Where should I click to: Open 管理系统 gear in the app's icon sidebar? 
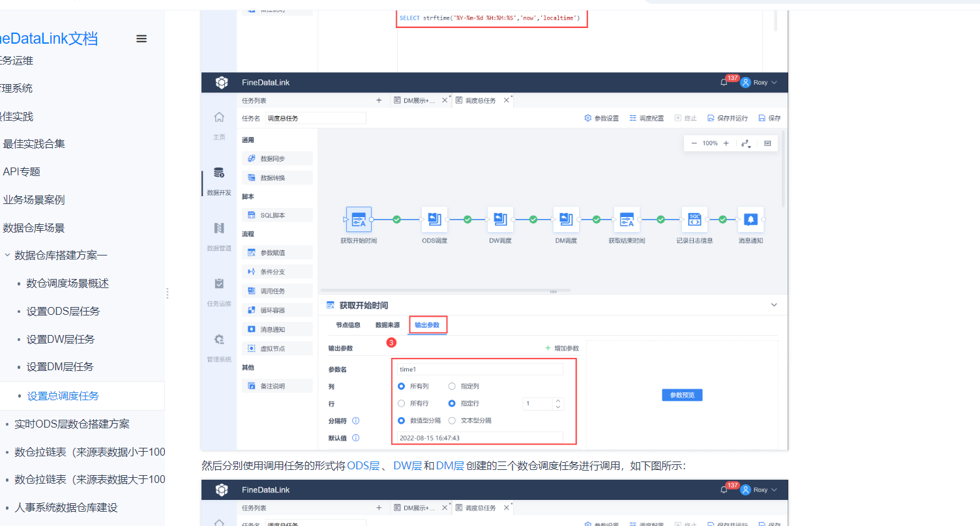[x=219, y=339]
